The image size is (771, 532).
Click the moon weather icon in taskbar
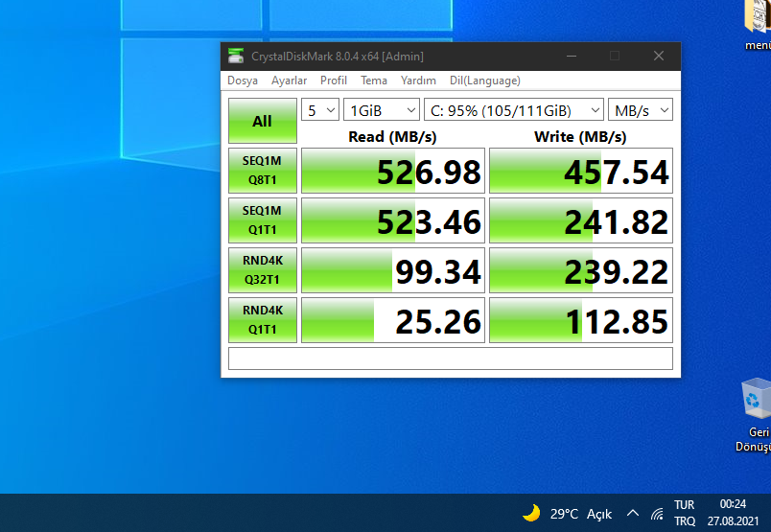(531, 514)
